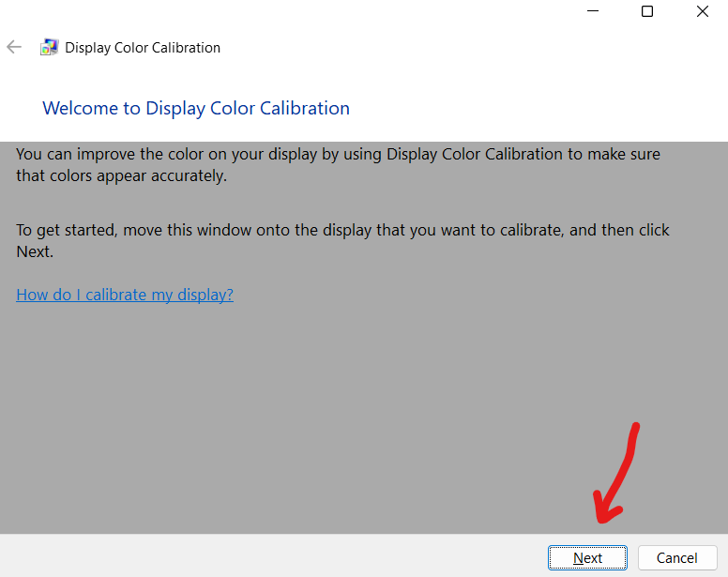Image resolution: width=728 pixels, height=577 pixels.
Task: Close the Display Color Calibration window
Action: 702,12
